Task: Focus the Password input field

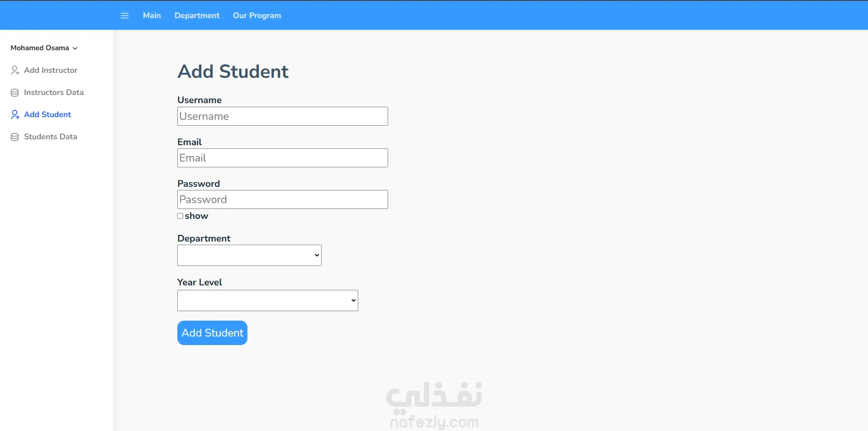Action: [x=282, y=199]
